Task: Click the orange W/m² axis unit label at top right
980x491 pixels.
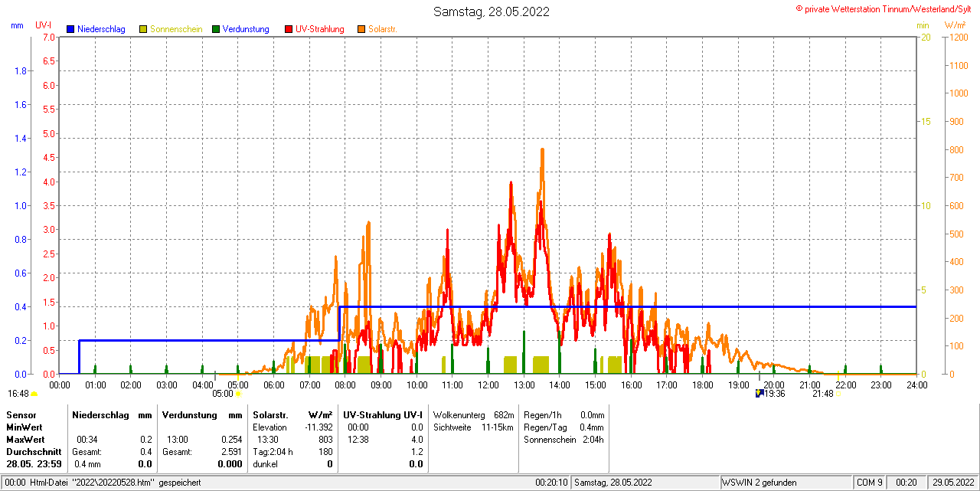Action: (x=955, y=25)
